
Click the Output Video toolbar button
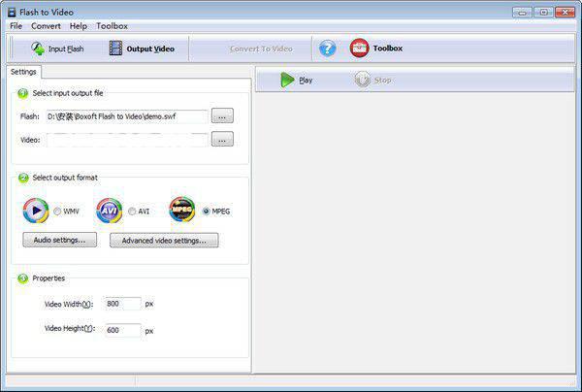142,49
